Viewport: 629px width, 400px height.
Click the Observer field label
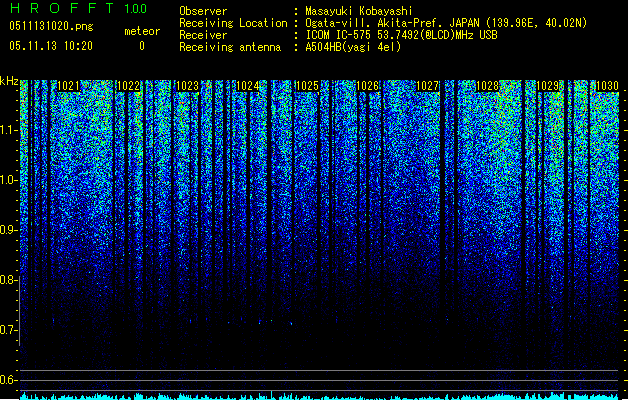pyautogui.click(x=203, y=11)
